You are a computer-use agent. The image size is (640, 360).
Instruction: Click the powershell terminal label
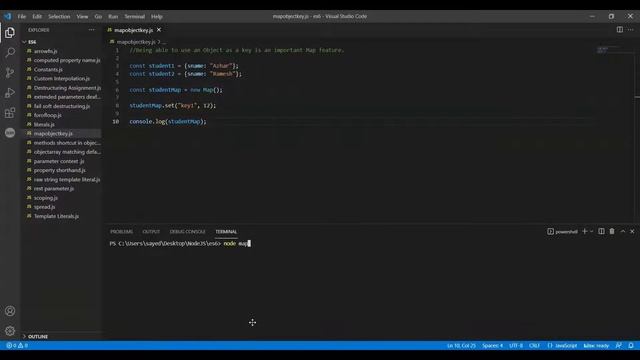coord(562,231)
